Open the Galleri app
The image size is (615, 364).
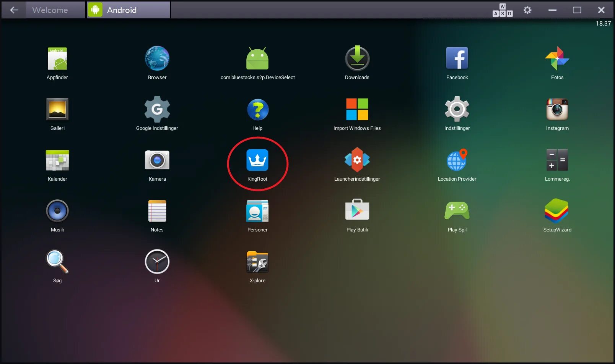[57, 109]
